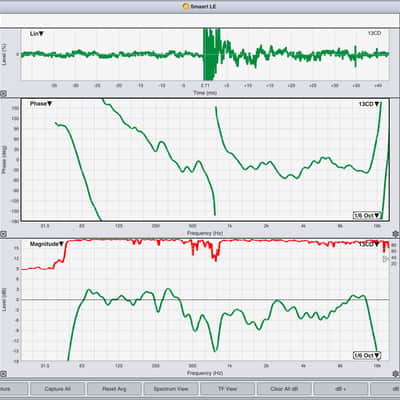Open 1/6 Oct smoothing dropdown in magnitude plot
The width and height of the screenshot is (400, 400).
coord(367,355)
